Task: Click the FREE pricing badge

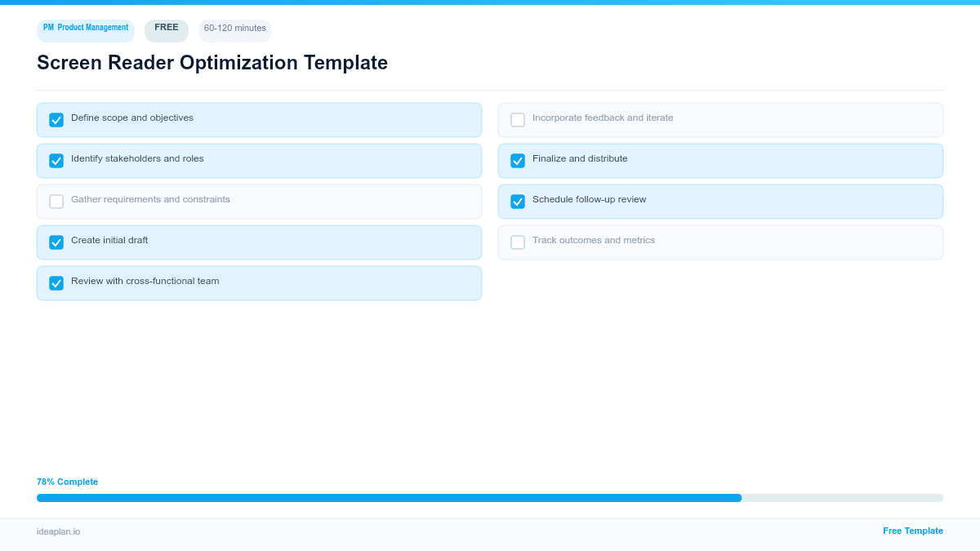Action: click(166, 29)
